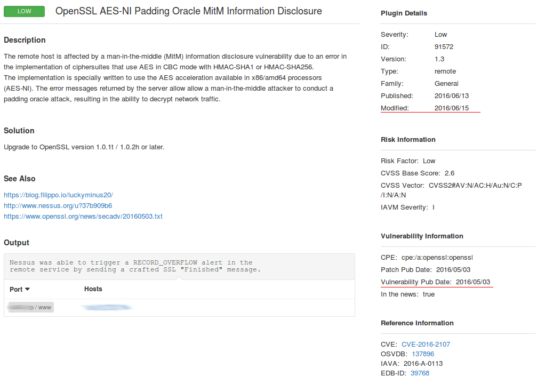Click the plugin ID value 91572
This screenshot has height=392, width=537.
(444, 46)
